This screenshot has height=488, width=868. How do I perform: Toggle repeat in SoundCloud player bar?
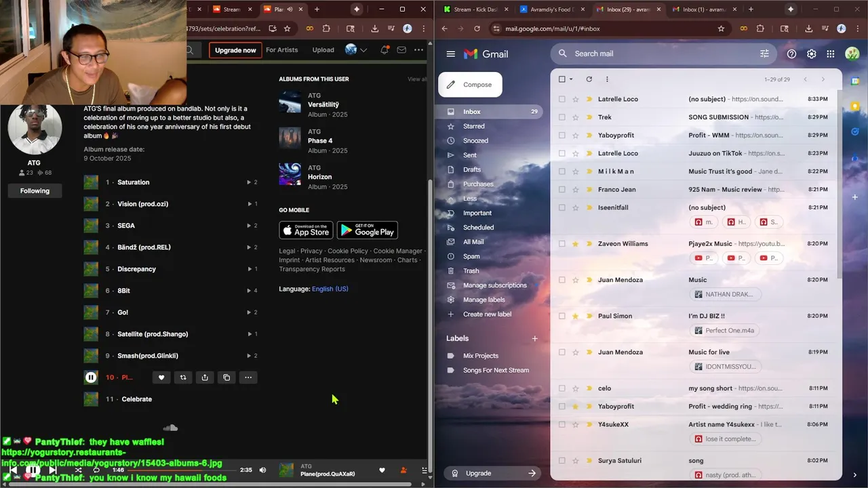pos(96,470)
